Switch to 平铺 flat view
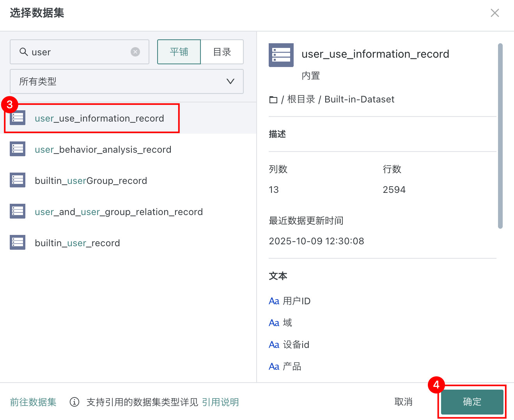The height and width of the screenshot is (420, 514). coord(179,52)
